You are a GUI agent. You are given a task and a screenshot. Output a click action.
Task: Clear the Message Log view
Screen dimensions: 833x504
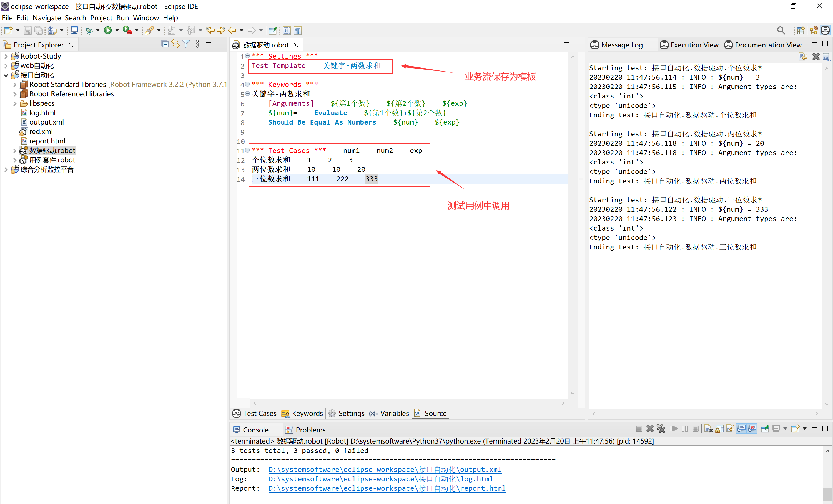(816, 57)
